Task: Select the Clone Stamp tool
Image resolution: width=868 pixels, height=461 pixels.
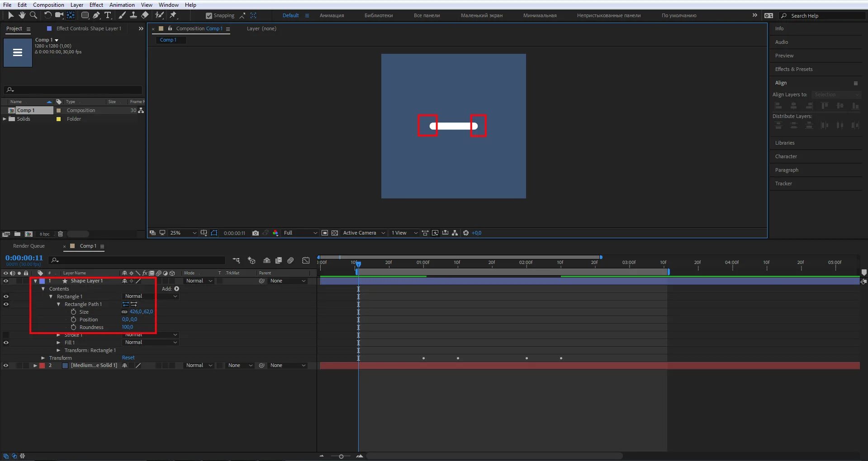Action: pyautogui.click(x=133, y=15)
